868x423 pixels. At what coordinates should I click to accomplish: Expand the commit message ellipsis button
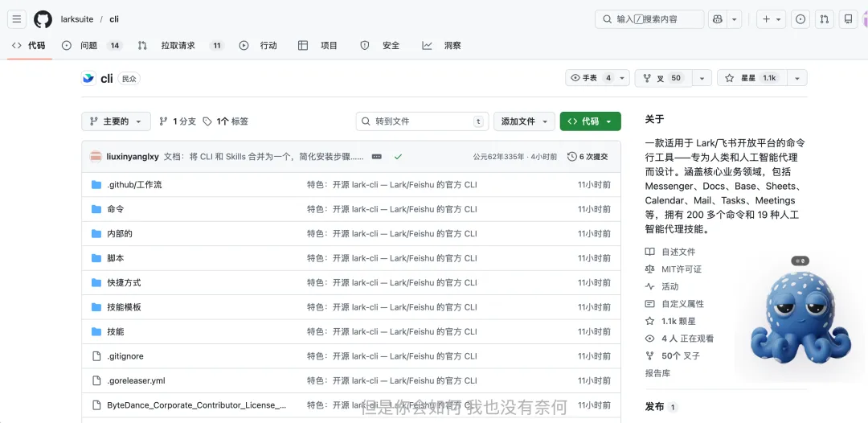[x=377, y=157]
